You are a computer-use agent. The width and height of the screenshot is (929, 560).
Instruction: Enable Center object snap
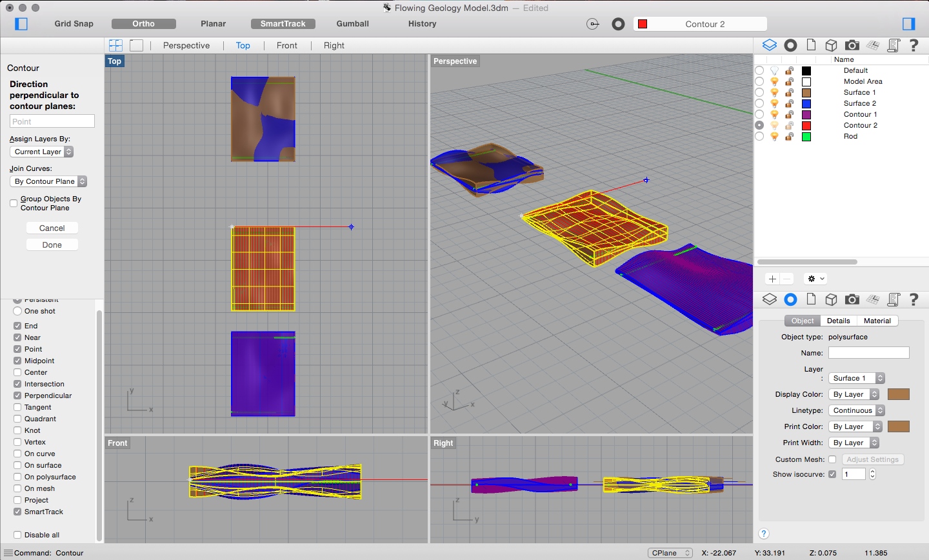point(17,372)
